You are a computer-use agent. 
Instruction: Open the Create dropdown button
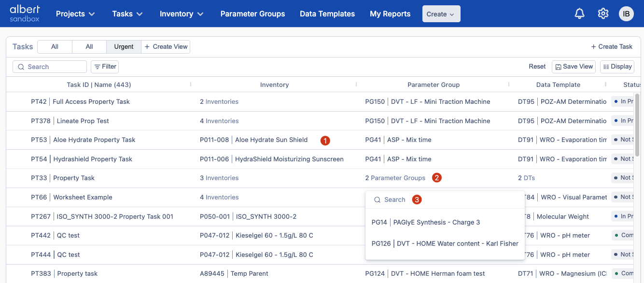coord(441,14)
